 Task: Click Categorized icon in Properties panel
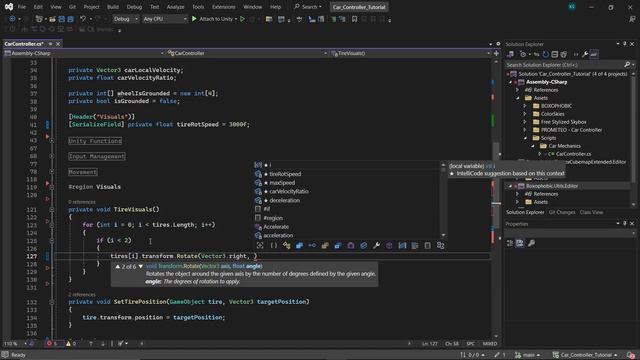point(510,243)
